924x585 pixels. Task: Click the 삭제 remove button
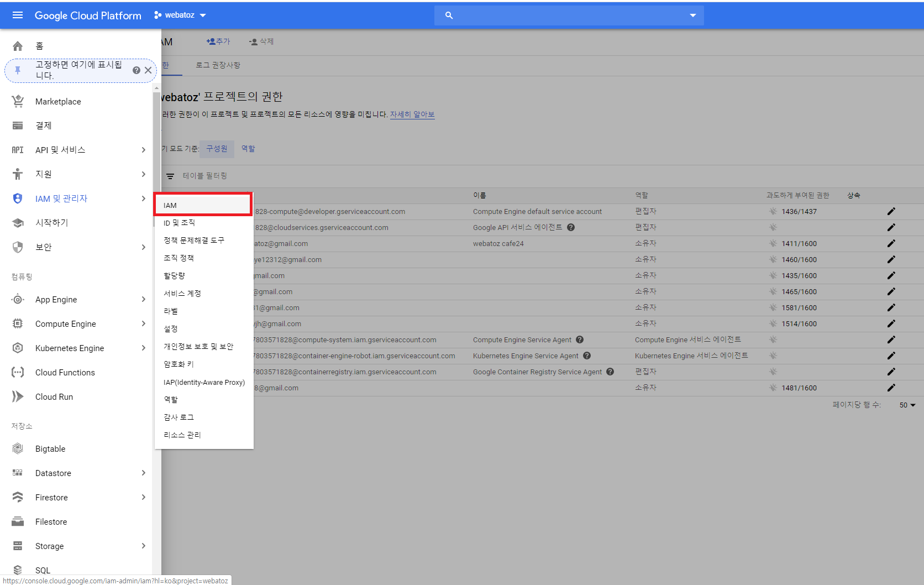261,41
